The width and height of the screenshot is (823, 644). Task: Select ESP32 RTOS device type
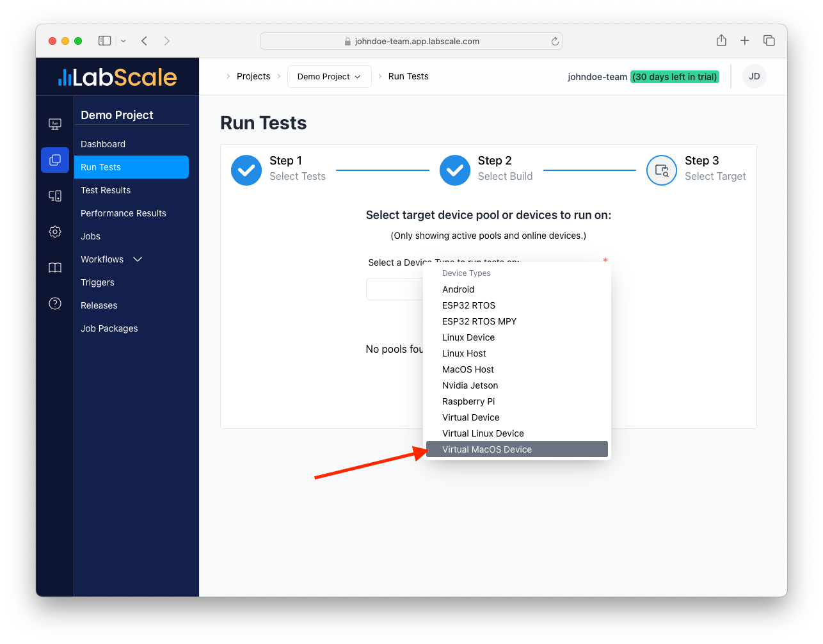coord(517,305)
